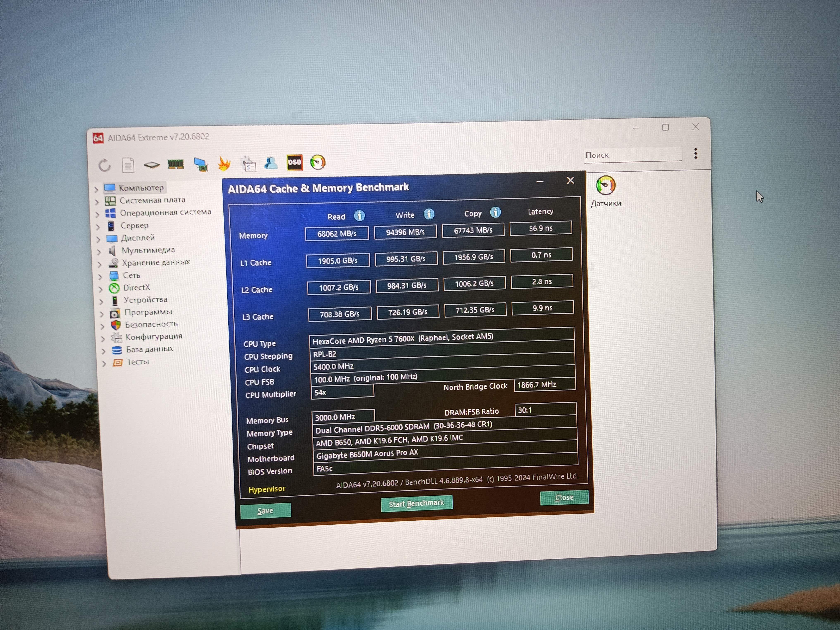Click the monitor diagnostics toolbar icon
The image size is (840, 630).
pyautogui.click(x=200, y=164)
